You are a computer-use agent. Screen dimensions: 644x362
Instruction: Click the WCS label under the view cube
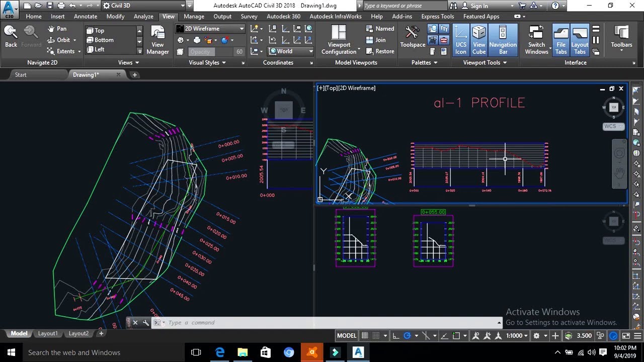(613, 127)
